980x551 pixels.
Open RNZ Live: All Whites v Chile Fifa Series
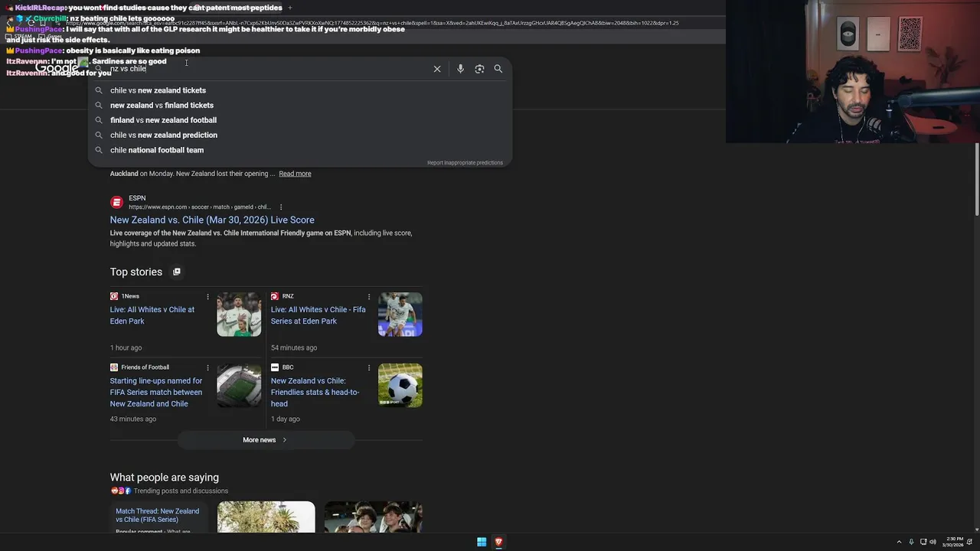(x=318, y=315)
